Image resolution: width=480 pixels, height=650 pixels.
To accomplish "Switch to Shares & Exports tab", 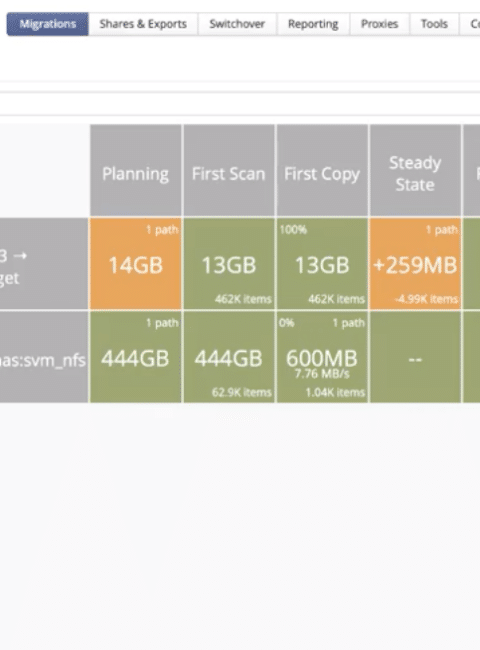I will tap(143, 24).
